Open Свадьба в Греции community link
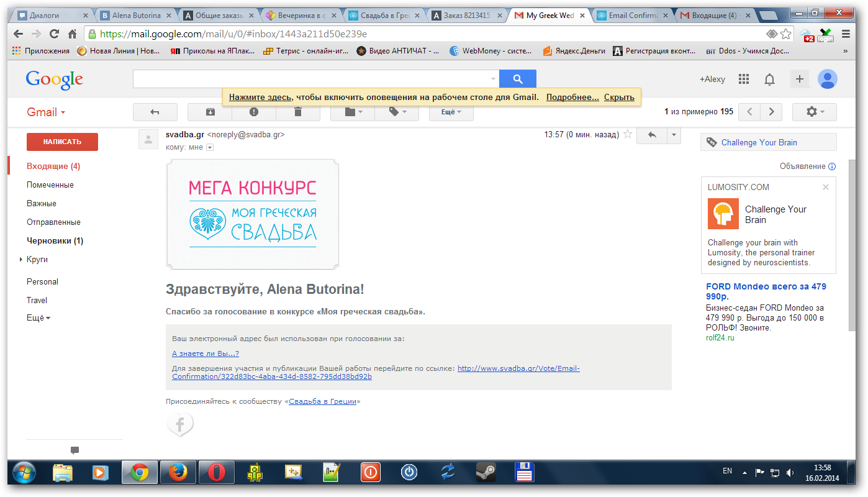This screenshot has width=868, height=497. (x=323, y=401)
